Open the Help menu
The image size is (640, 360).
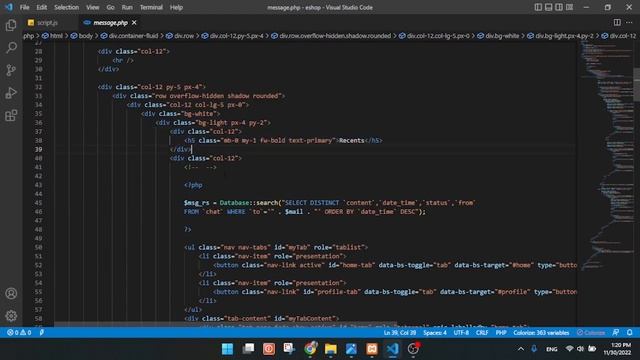click(x=176, y=7)
